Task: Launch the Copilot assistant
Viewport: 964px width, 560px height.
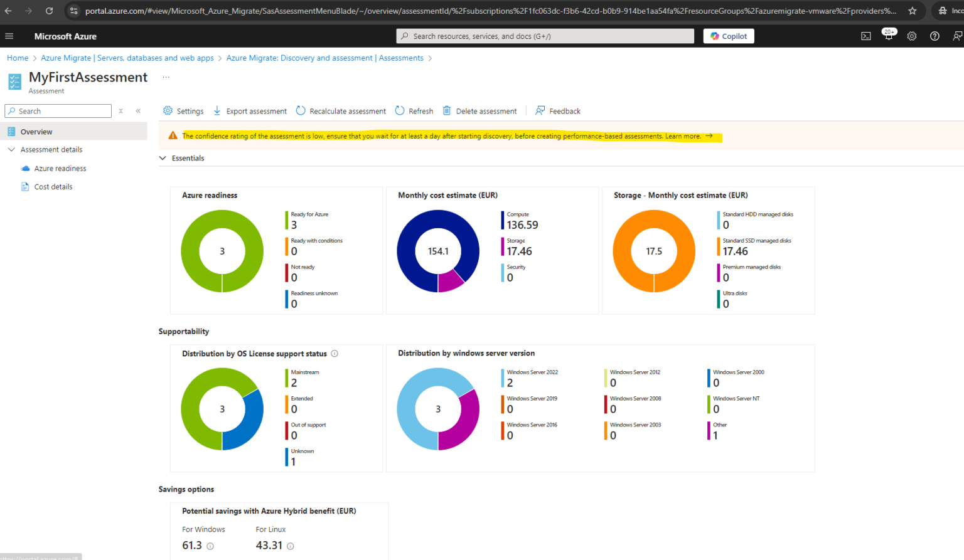Action: [728, 36]
